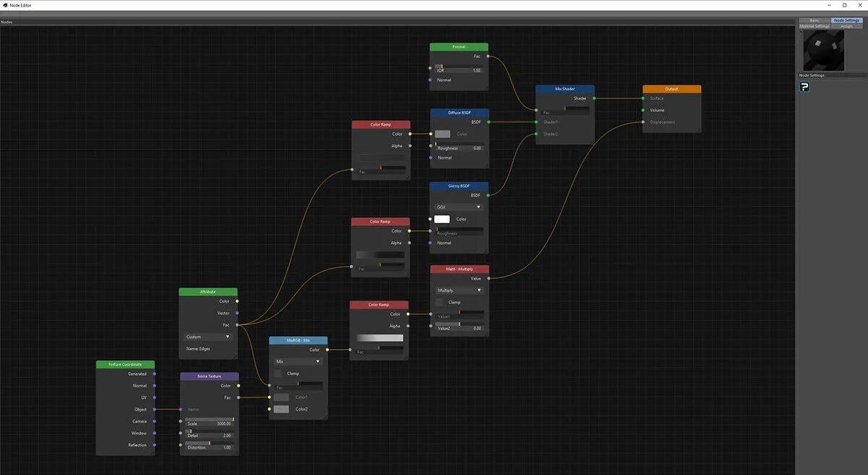
Task: Open the GGX distribution dropdown in Glossy BSDF
Action: coord(458,207)
